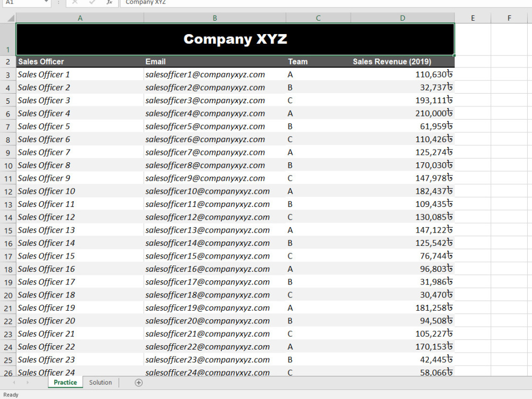Screen dimensions: 532x399
Task: Click the Email header cell
Action: pos(215,62)
